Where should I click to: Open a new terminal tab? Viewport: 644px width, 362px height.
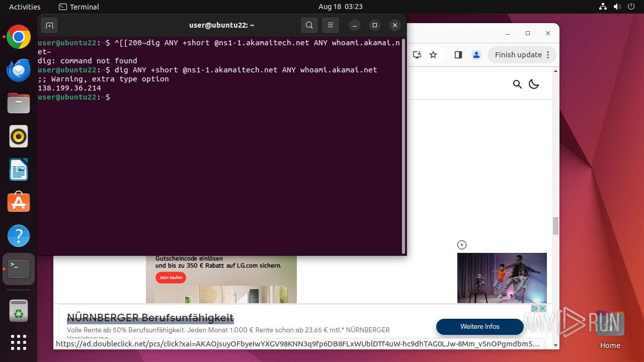[49, 25]
